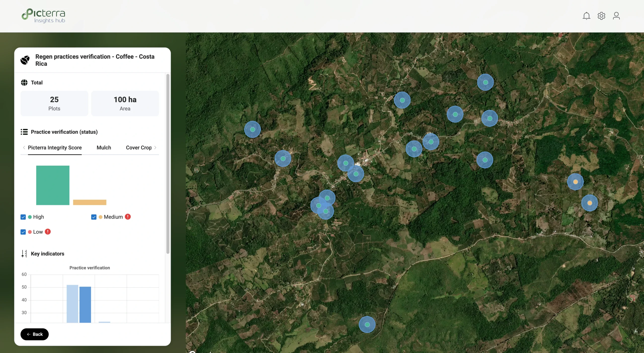
Task: Uncheck the High score checkbox
Action: coord(23,217)
